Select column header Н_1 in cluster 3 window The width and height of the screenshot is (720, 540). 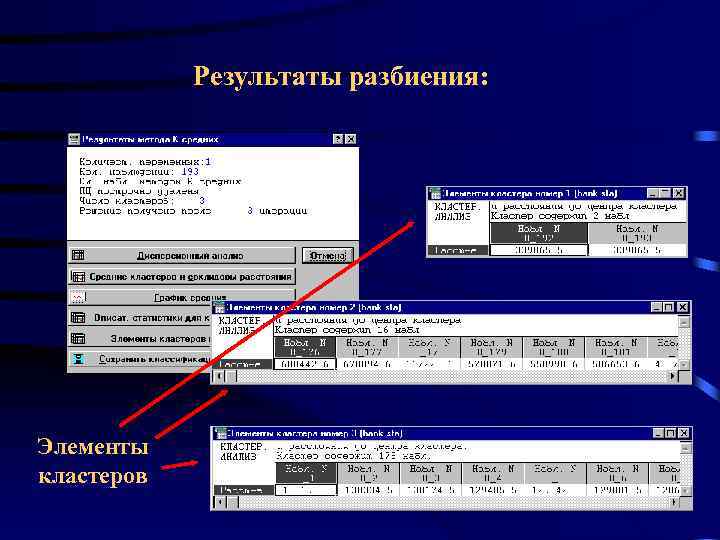point(306,473)
